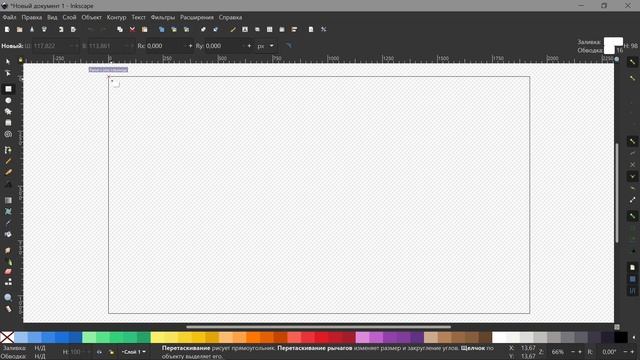Open the Слой 1 layer dropdown
This screenshot has height=360, width=640.
point(134,352)
